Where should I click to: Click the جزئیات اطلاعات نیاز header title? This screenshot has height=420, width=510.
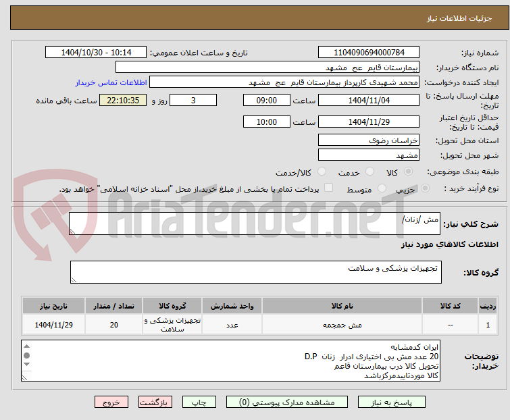(x=459, y=18)
